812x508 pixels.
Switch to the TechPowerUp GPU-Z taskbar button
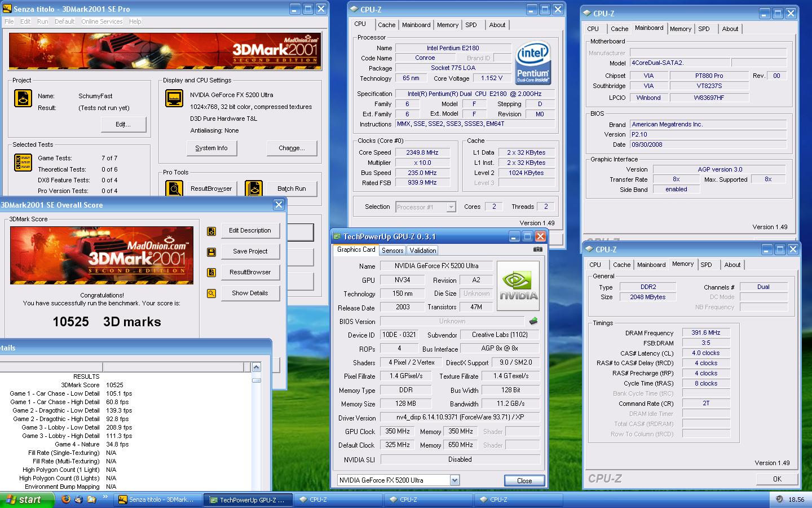click(x=248, y=500)
